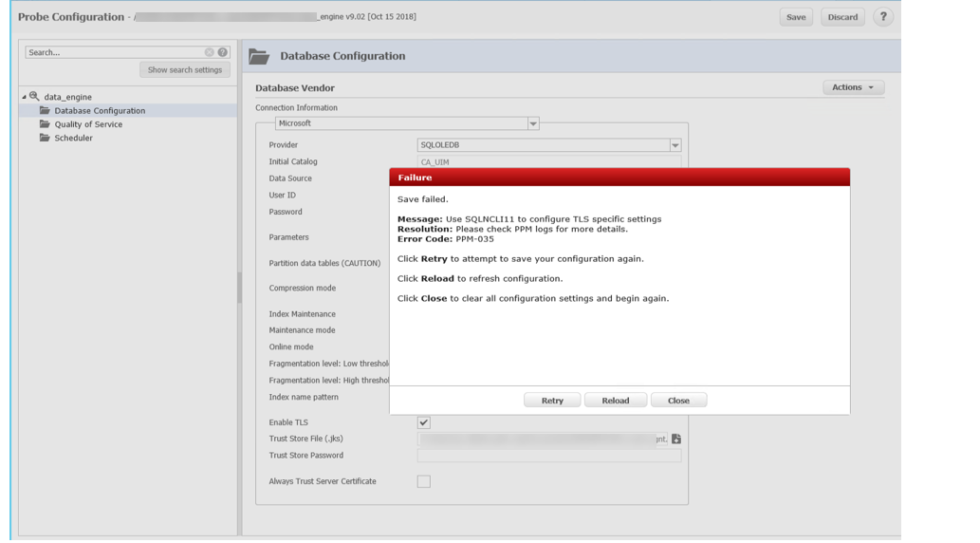Screen dimensions: 980x543
Task: Open the Provider SQLOLEDB dropdown
Action: tap(675, 145)
